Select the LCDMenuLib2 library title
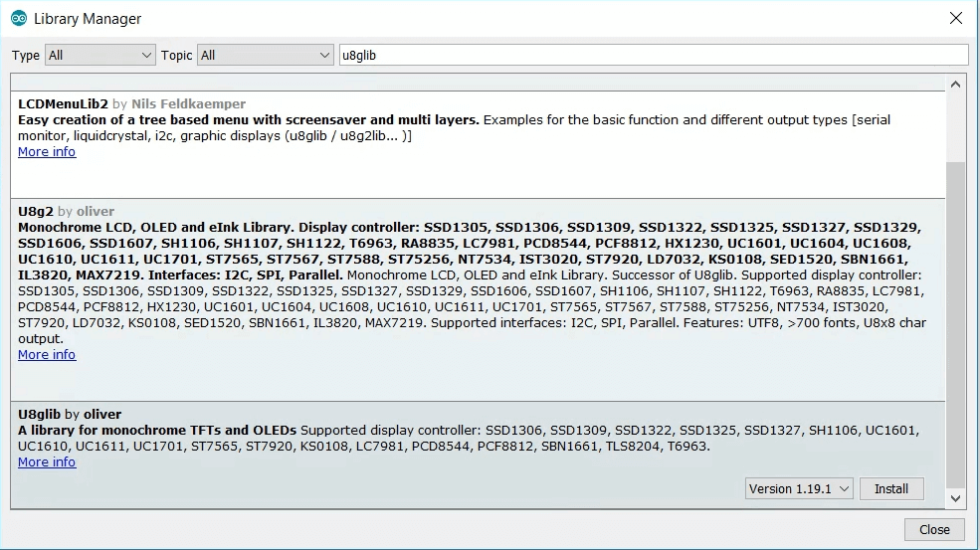 click(63, 103)
